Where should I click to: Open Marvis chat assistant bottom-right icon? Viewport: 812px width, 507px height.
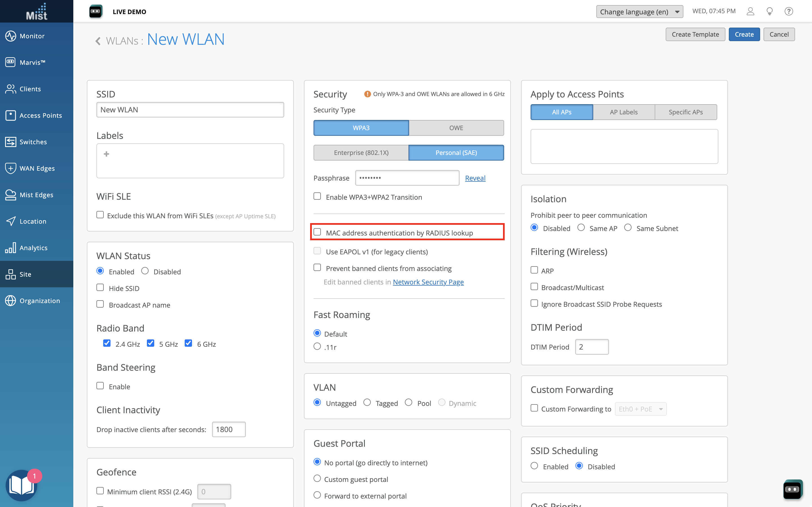pyautogui.click(x=793, y=489)
